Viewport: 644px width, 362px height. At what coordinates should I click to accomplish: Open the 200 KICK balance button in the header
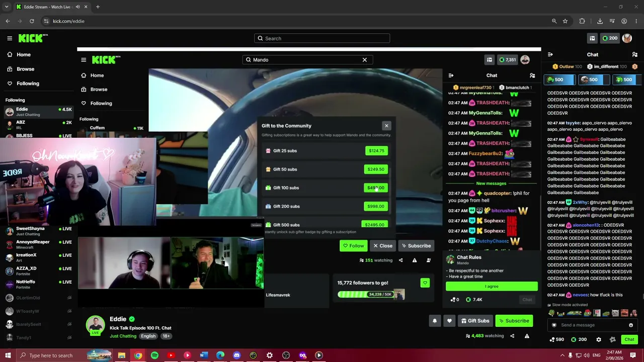coord(610,38)
